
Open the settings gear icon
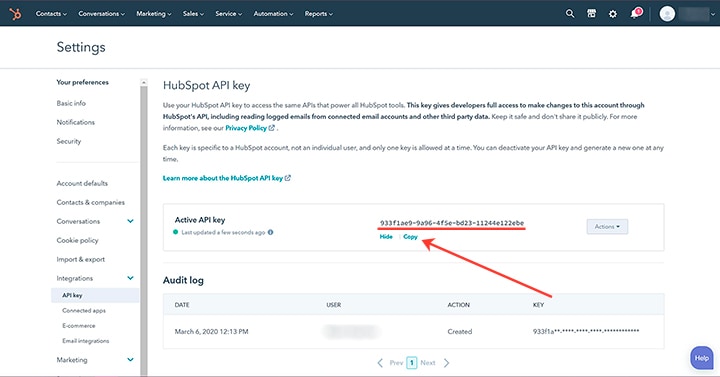click(613, 14)
